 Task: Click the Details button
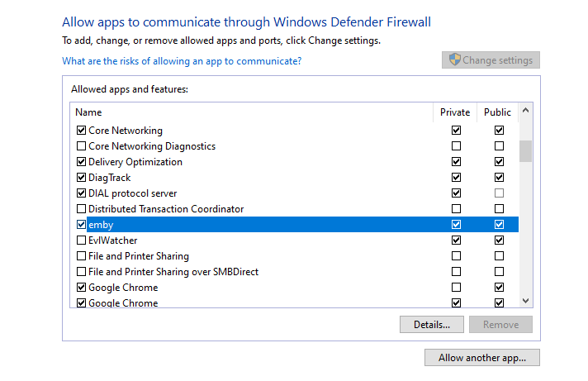tap(431, 325)
